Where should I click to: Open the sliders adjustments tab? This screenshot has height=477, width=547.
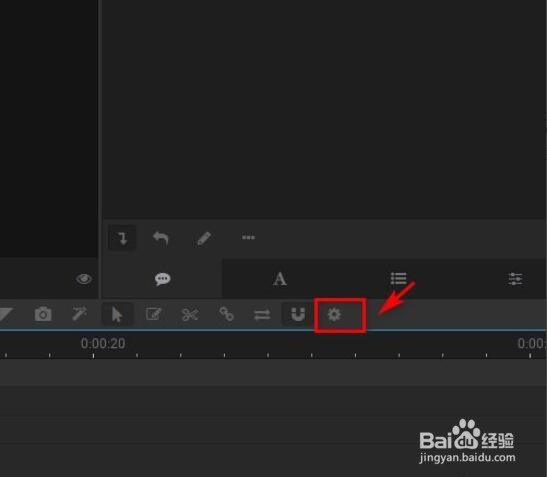point(515,279)
